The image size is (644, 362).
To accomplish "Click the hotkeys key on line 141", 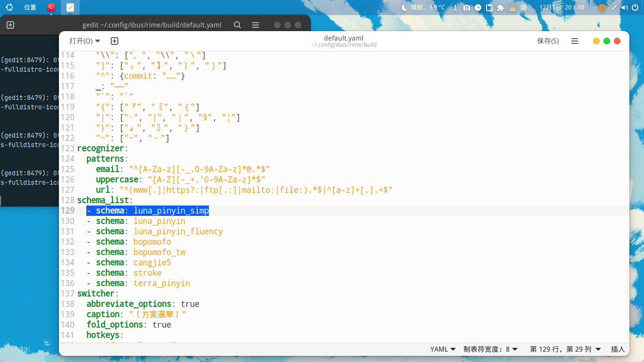I will coord(103,335).
